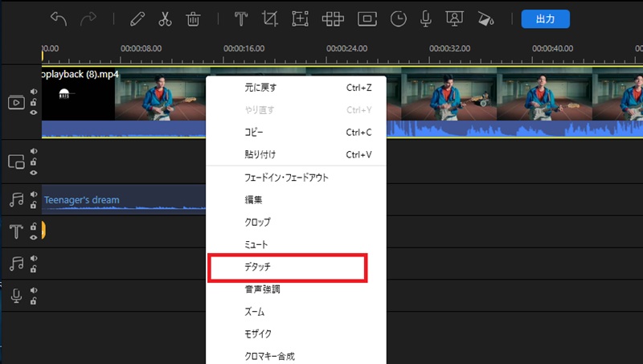The height and width of the screenshot is (364, 643).
Task: Click the timeline ruler at 00:00:16.00
Action: (x=244, y=48)
